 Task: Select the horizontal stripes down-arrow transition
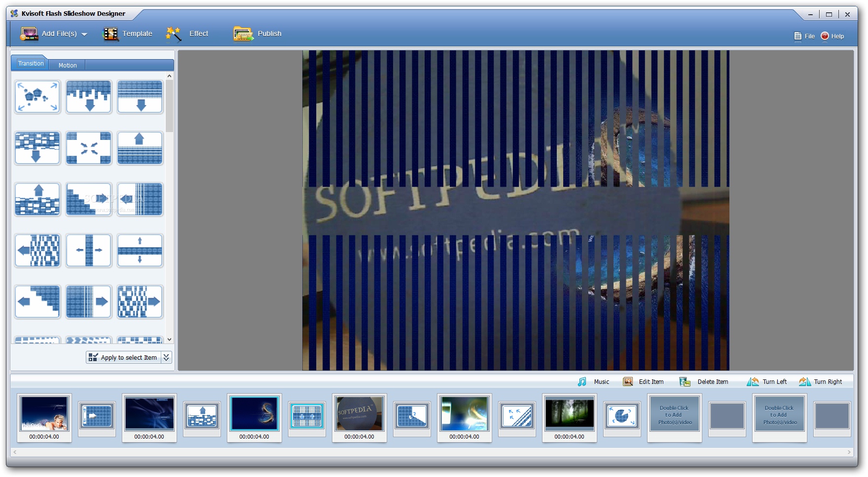coord(140,97)
